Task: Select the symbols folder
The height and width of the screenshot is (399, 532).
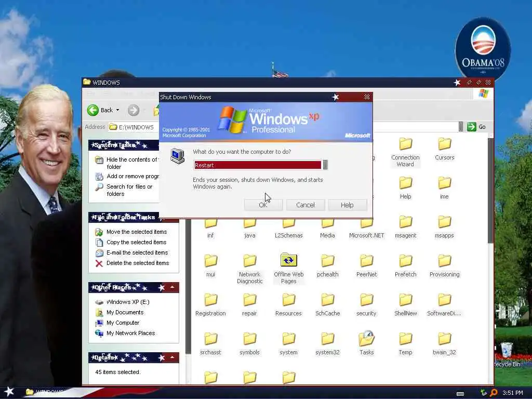Action: tap(250, 344)
